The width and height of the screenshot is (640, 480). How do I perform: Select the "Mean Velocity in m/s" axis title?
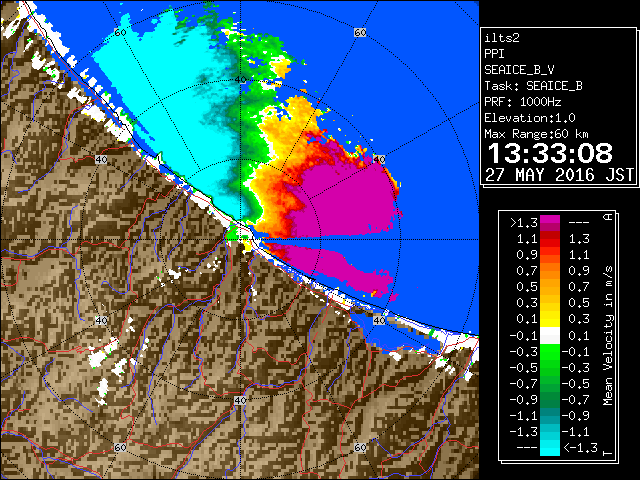tap(608, 336)
